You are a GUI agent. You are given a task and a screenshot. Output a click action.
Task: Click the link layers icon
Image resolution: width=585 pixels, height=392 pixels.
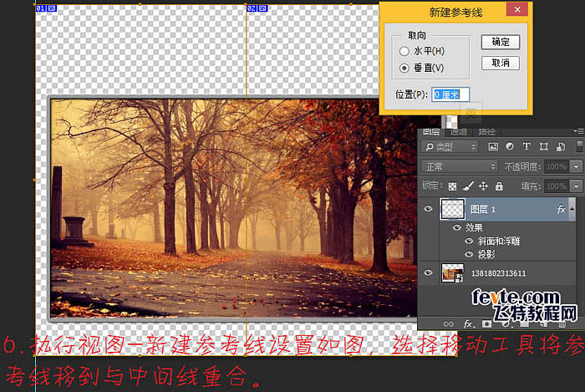[x=448, y=323]
